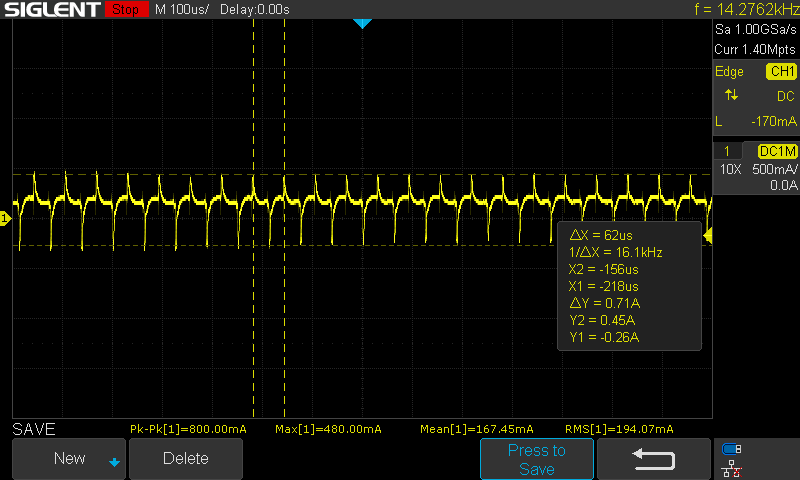This screenshot has width=800, height=480.
Task: Click the ΔY = 0.71A cursor readout
Action: [605, 303]
